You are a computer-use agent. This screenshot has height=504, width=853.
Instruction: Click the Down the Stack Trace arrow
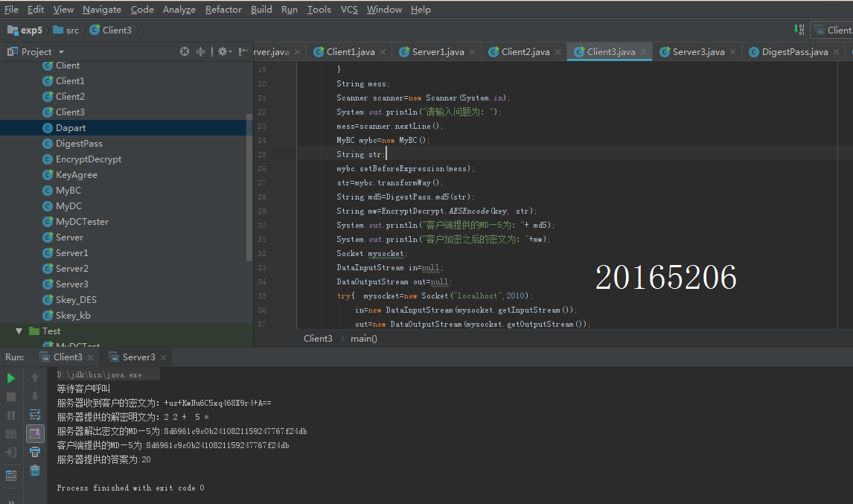click(x=35, y=396)
